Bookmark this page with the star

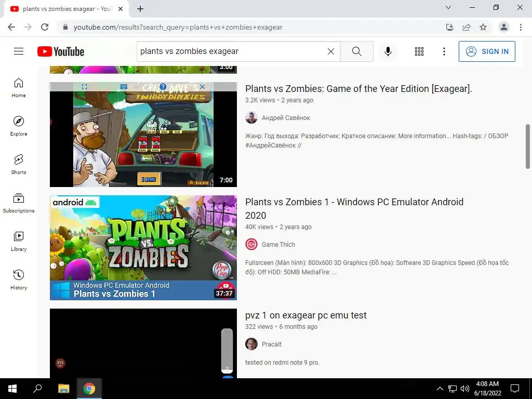483,27
